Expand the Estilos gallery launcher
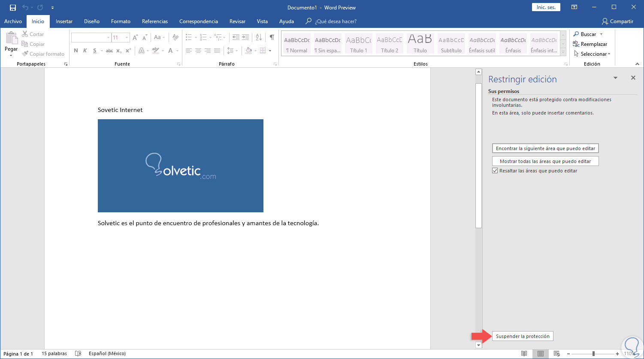 [x=566, y=64]
